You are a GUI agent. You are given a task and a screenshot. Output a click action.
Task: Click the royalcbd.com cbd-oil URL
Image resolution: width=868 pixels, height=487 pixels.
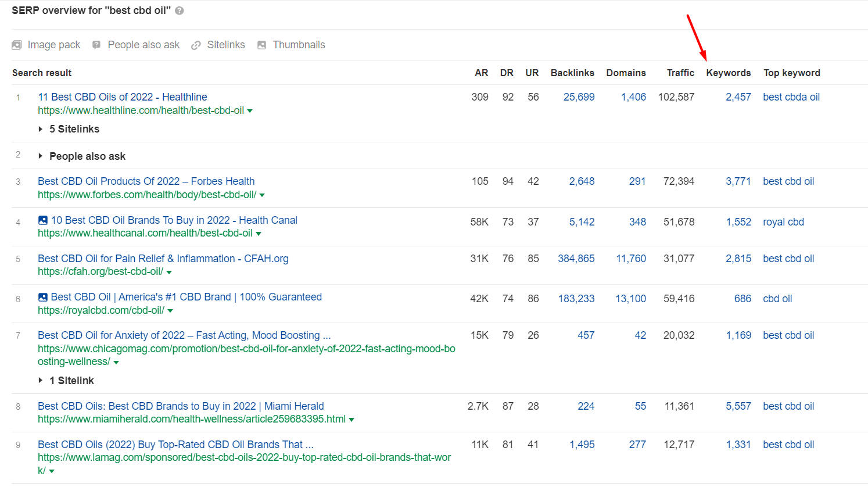(x=101, y=310)
